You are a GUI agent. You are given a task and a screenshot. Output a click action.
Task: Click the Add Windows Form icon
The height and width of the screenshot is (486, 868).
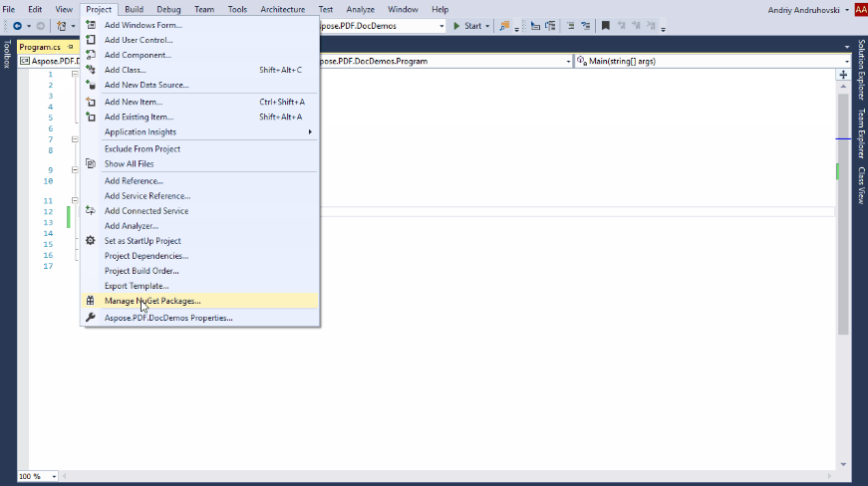[91, 25]
